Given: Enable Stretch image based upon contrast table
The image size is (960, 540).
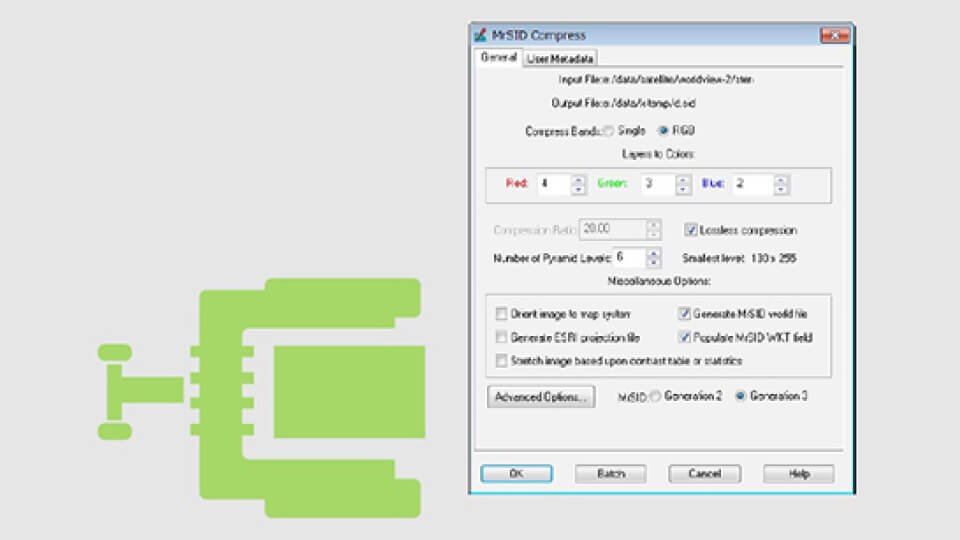Looking at the screenshot, I should [x=501, y=361].
